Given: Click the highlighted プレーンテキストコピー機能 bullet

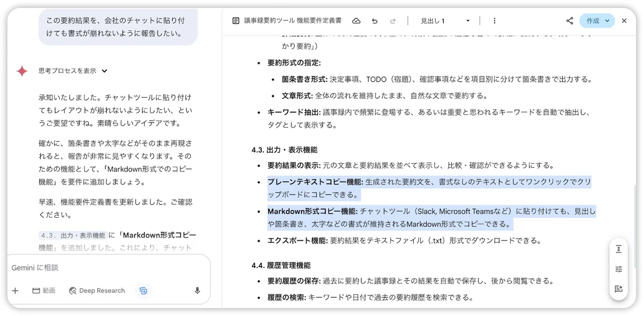Looking at the screenshot, I should pyautogui.click(x=429, y=188).
